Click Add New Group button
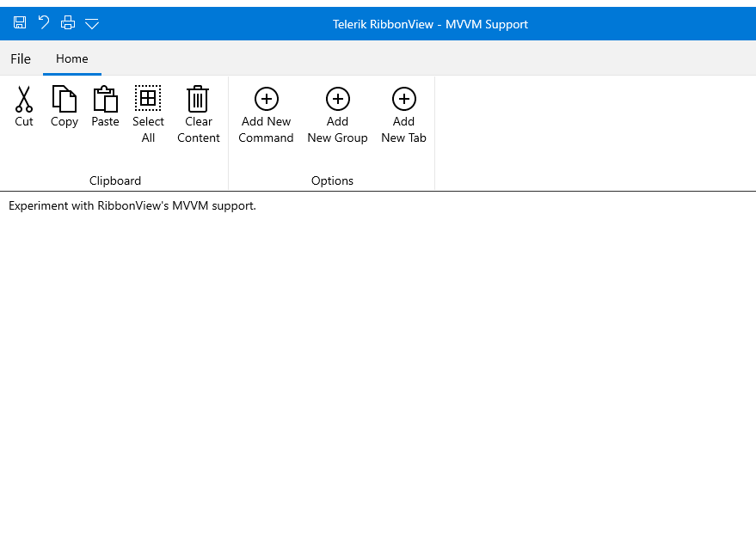This screenshot has height=544, width=756. [x=337, y=115]
